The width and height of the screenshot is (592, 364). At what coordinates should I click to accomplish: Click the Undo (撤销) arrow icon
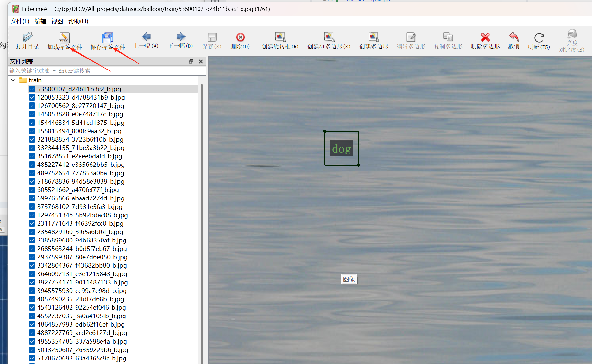(513, 37)
